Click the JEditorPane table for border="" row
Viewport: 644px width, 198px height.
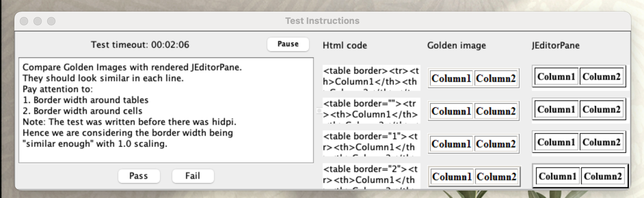click(579, 110)
